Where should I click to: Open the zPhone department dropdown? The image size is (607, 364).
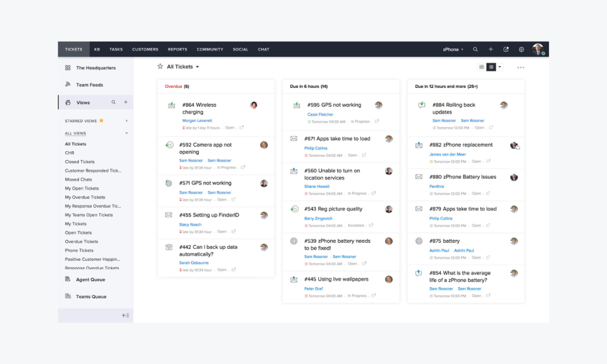[453, 50]
